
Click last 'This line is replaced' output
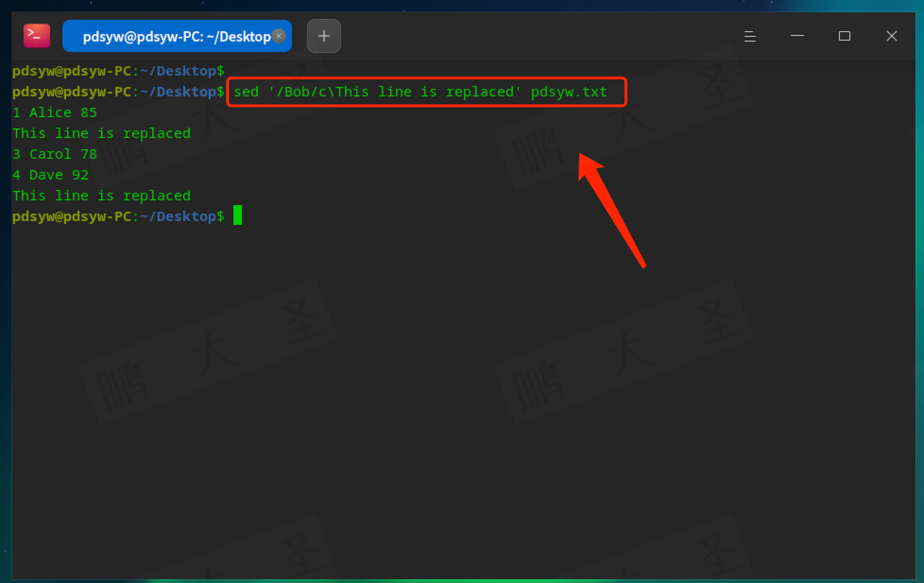pyautogui.click(x=102, y=196)
